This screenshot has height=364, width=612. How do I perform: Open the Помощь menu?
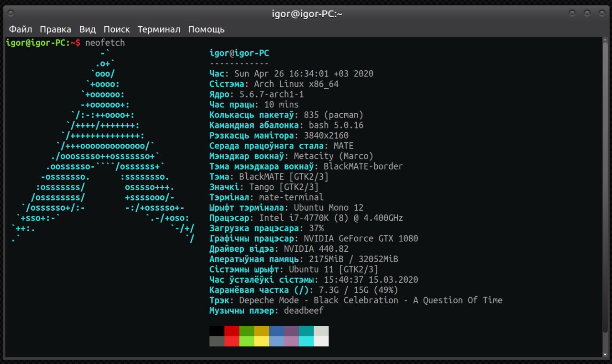click(x=206, y=29)
